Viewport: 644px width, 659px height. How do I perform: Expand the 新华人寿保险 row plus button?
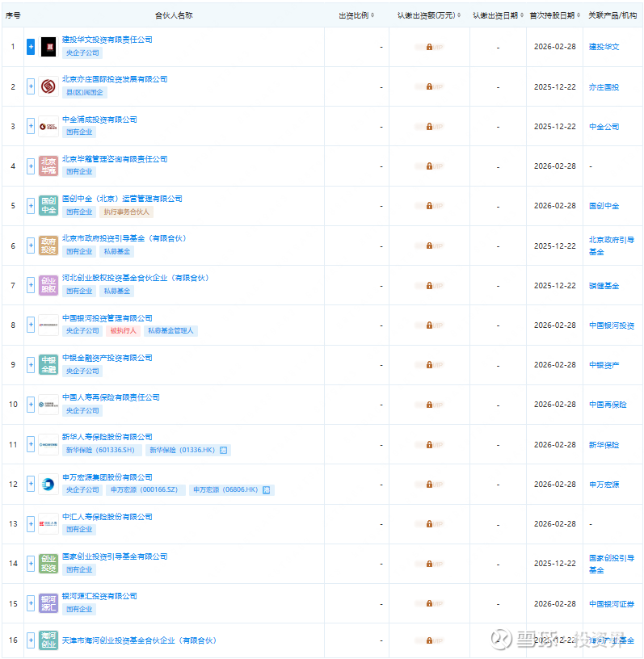pos(31,444)
